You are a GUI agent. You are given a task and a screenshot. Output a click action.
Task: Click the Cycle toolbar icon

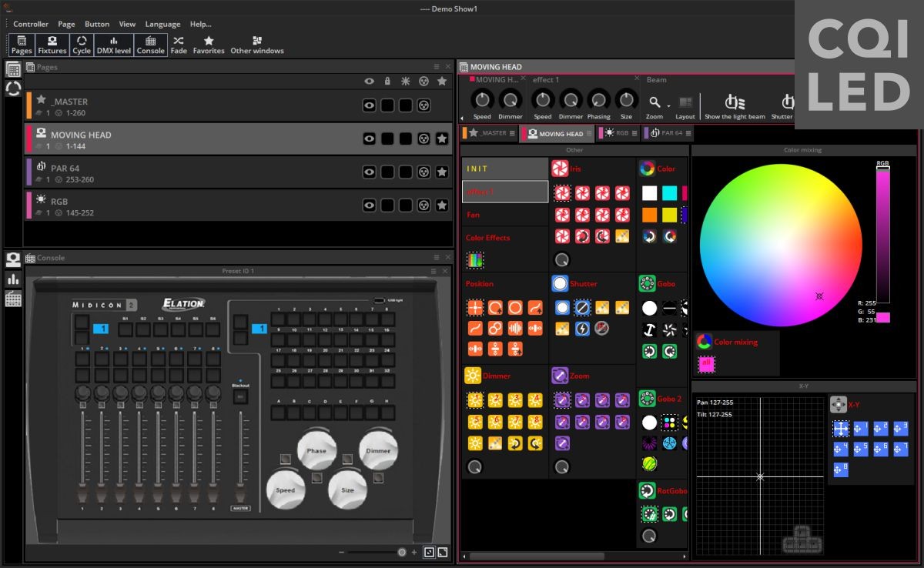[x=82, y=45]
